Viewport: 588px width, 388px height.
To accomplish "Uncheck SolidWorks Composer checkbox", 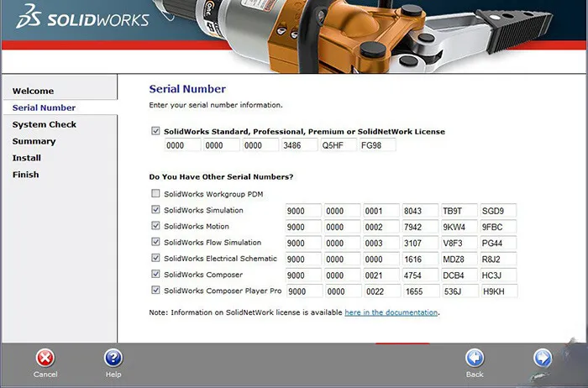I will click(x=155, y=274).
